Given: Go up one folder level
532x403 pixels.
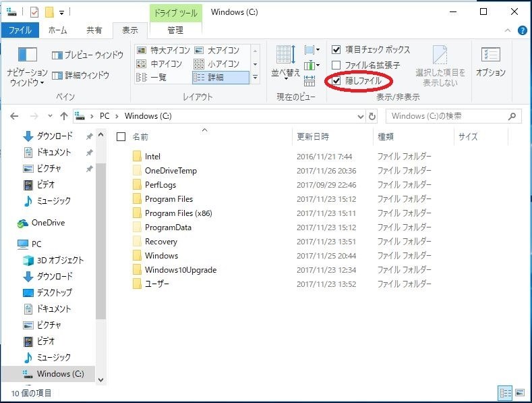Looking at the screenshot, I should pos(64,116).
